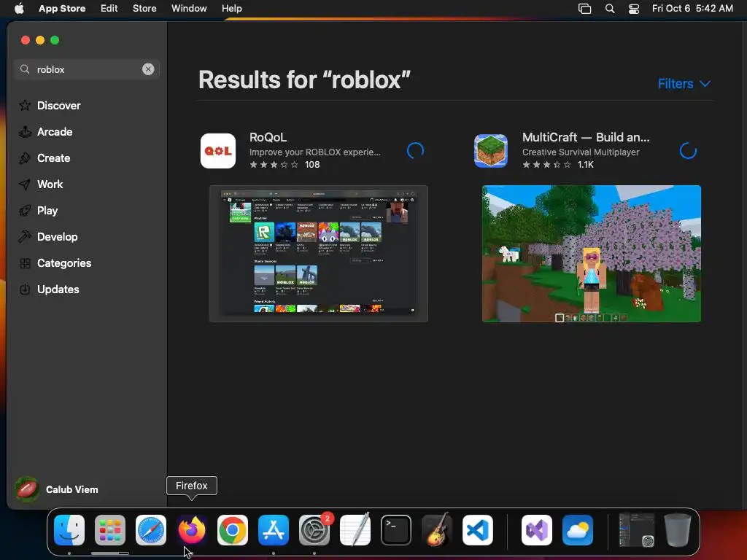
Task: Click the Stage Manager menu bar icon
Action: pyautogui.click(x=584, y=9)
